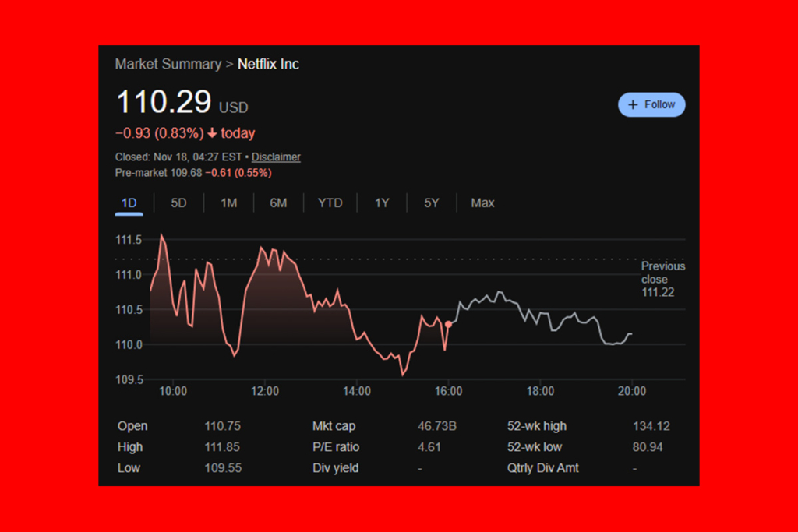Switch to the 5Y chart range

tap(431, 203)
